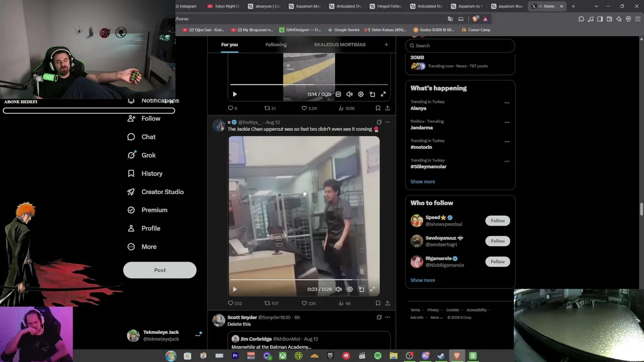Viewport: 644px width, 362px height.
Task: Show more under Who to follow
Action: 423,280
